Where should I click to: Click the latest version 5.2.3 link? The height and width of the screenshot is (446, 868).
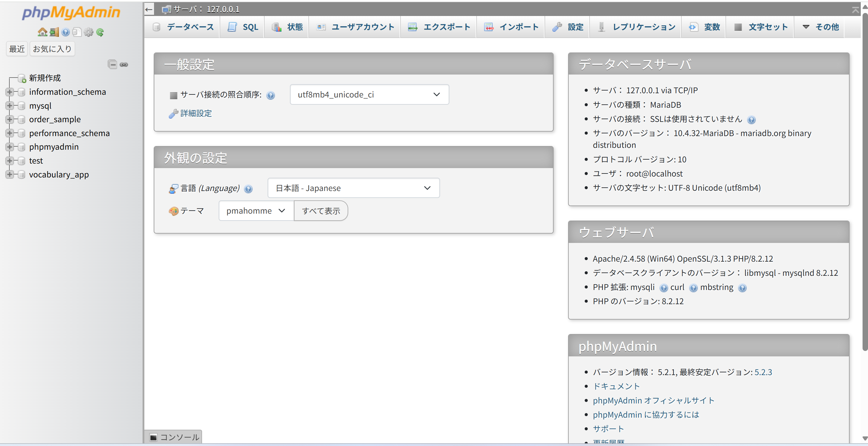coord(763,372)
